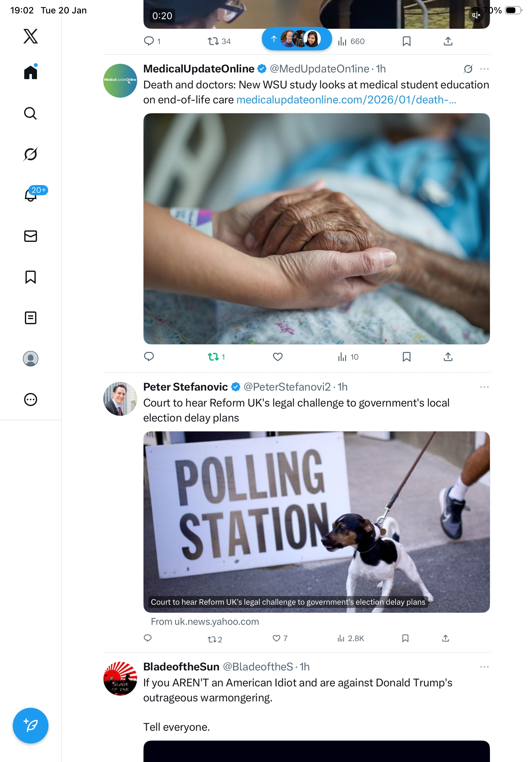The image size is (532, 762).
Task: Open Lists icon in sidebar
Action: click(x=31, y=317)
